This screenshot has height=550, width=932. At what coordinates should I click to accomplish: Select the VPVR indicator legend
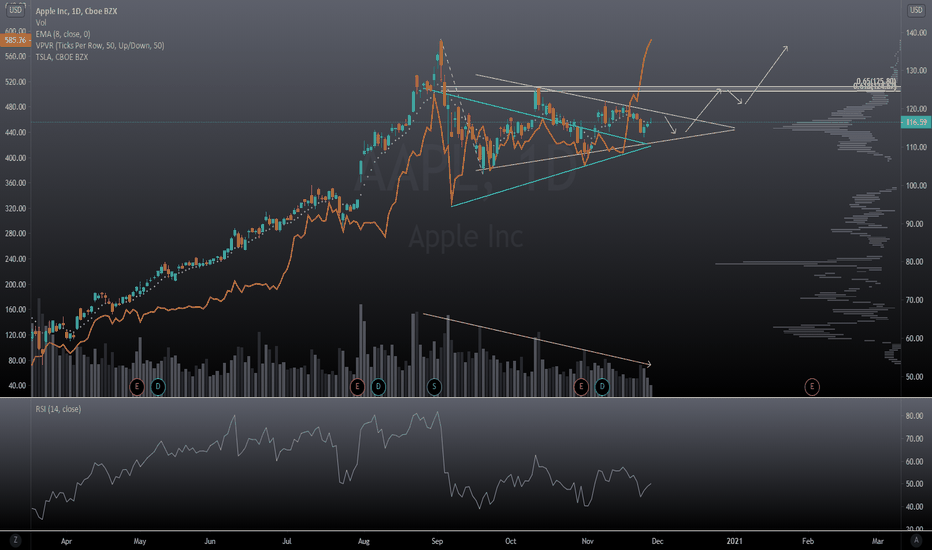tap(100, 45)
